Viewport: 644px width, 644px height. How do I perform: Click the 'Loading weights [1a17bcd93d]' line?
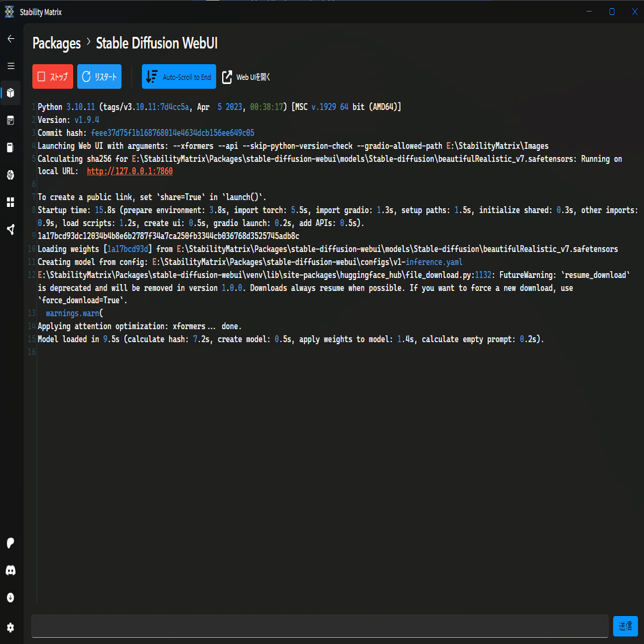[328, 249]
